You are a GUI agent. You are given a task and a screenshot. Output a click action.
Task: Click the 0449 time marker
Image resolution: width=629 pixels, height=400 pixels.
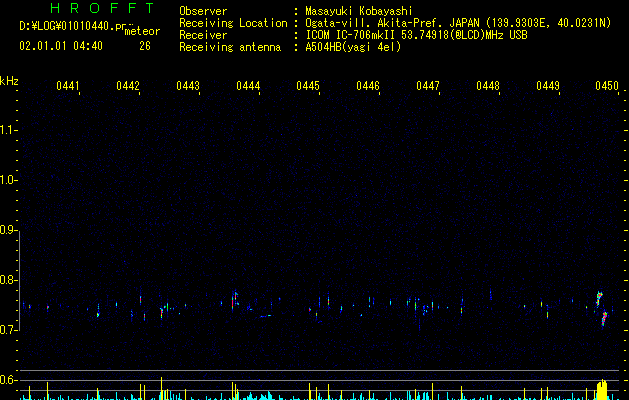tap(548, 86)
